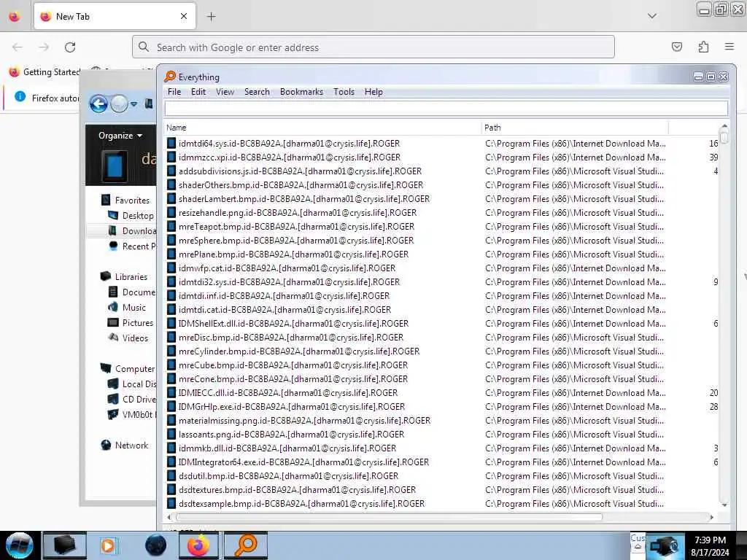Save to Pocket icon in Firefox toolbar
747x560 pixels.
click(676, 47)
